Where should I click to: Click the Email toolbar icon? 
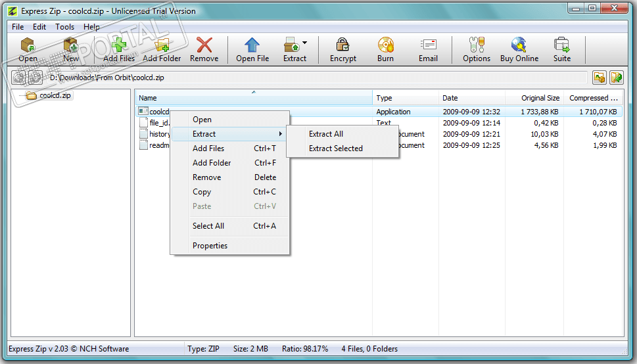click(428, 45)
